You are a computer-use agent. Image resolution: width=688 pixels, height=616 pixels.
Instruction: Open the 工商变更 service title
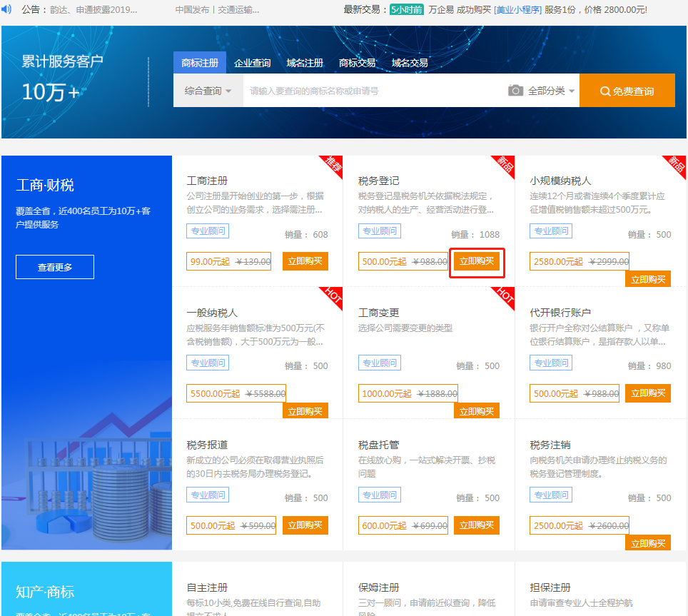click(x=378, y=313)
